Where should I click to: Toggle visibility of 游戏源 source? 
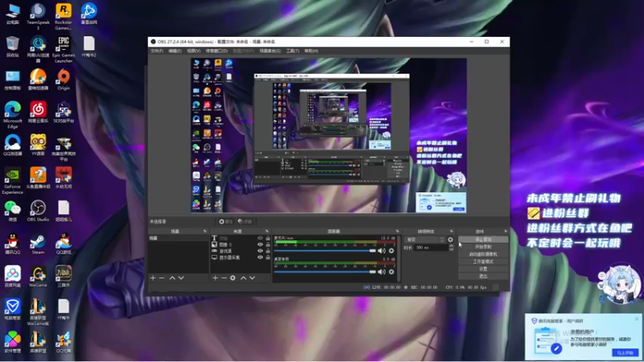(x=260, y=251)
